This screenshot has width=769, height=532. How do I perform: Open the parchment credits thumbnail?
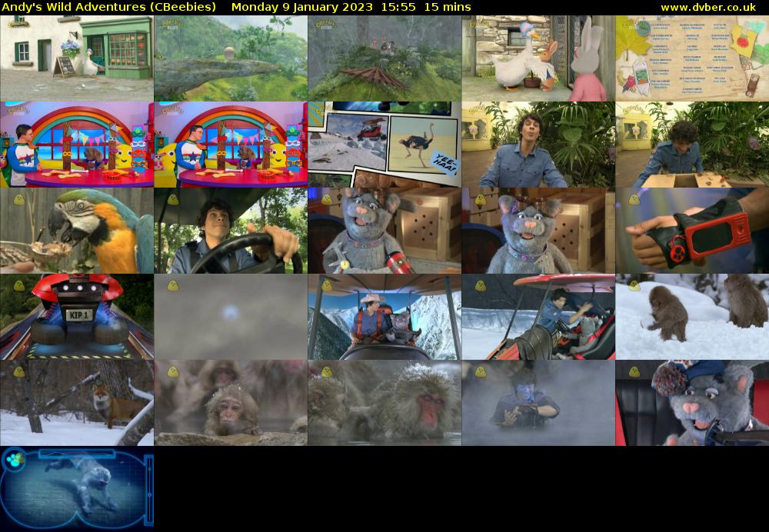692,58
